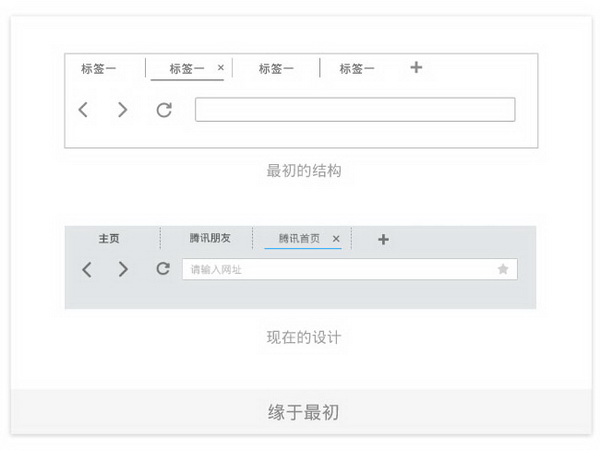This screenshot has height=462, width=600.
Task: Go back in the gray toolbar design
Action: [87, 269]
